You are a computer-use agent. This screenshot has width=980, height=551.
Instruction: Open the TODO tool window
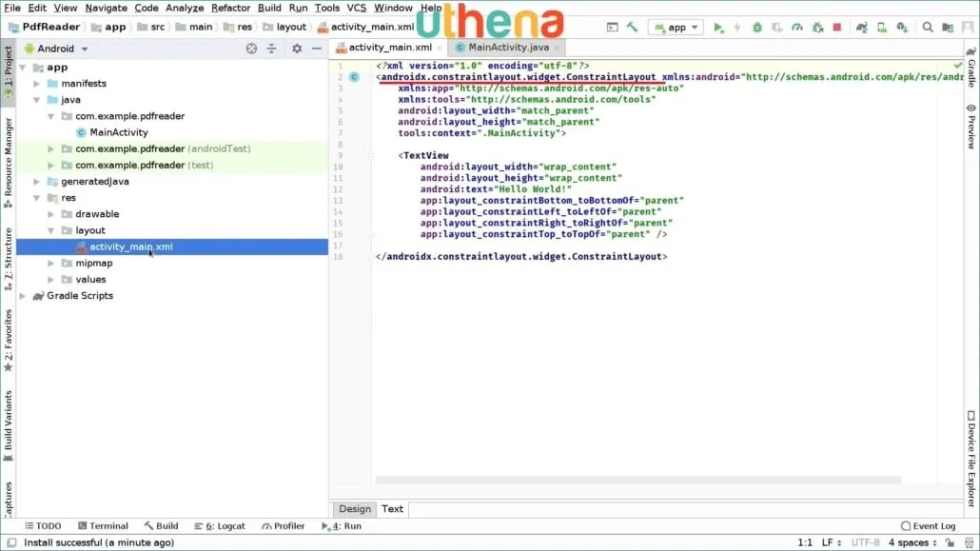(43, 526)
